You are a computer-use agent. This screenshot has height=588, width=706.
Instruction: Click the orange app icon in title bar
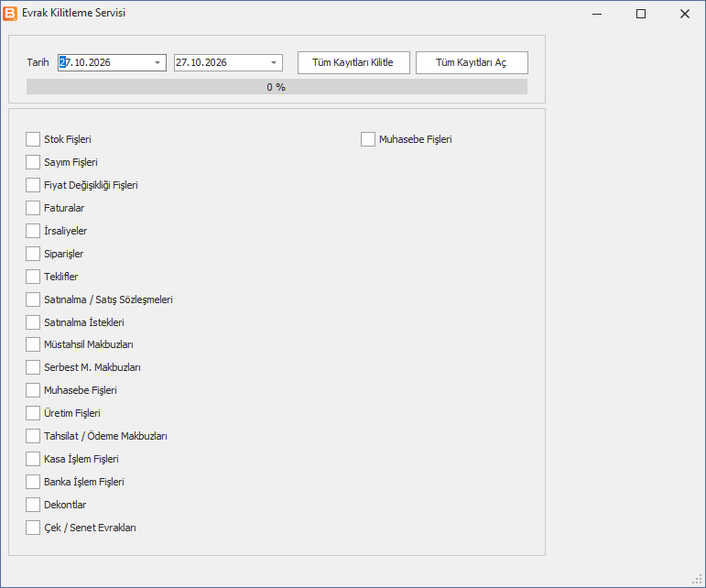pyautogui.click(x=10, y=13)
